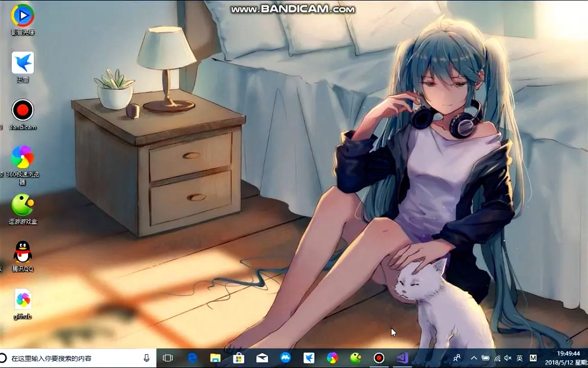Unmute via the speaker tray icon
Screen dimensions: 588x368
(x=508, y=358)
